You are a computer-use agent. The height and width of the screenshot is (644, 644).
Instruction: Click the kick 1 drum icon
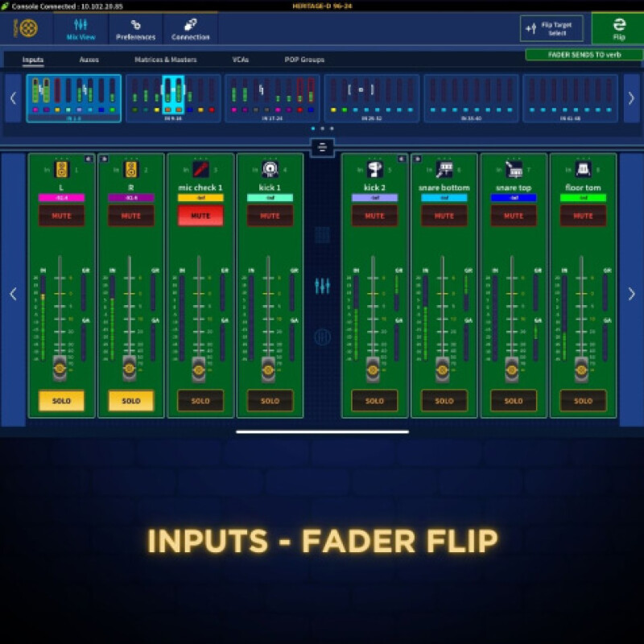click(x=270, y=169)
